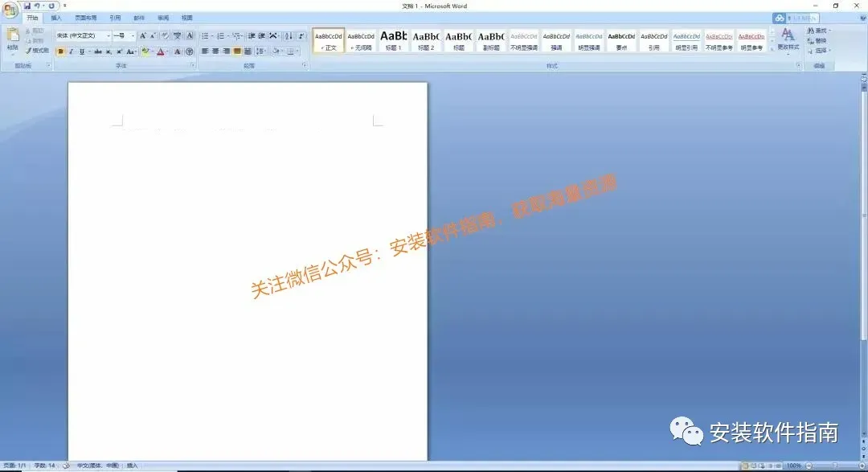Clear formatting with the eraser icon
Image resolution: width=868 pixels, height=472 pixels.
tap(165, 36)
